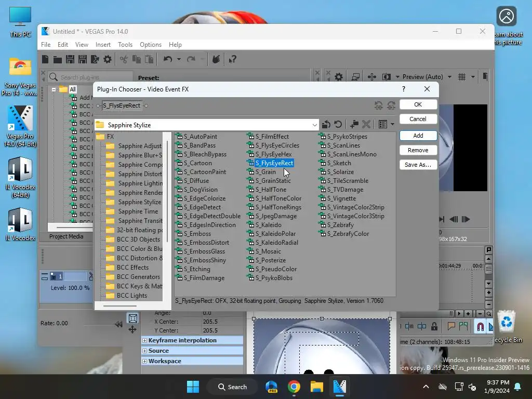Collapse the All tree node
This screenshot has width=532, height=399.
54,89
